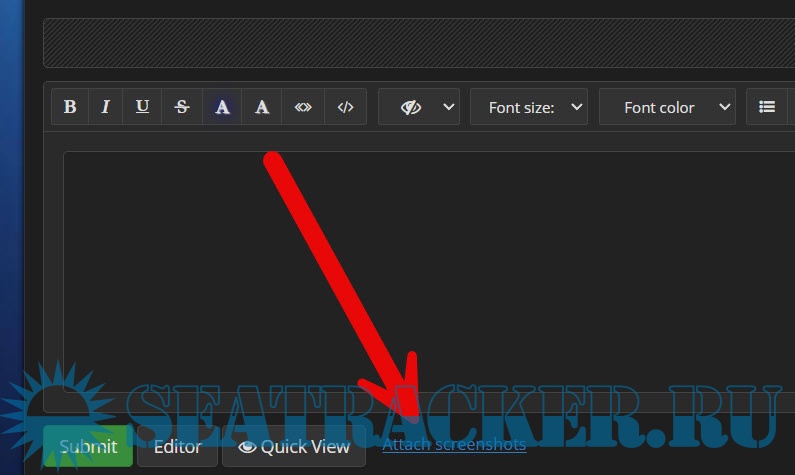Expand the hidden-content eye dropdown arrow
795x475 pixels.
[x=448, y=107]
